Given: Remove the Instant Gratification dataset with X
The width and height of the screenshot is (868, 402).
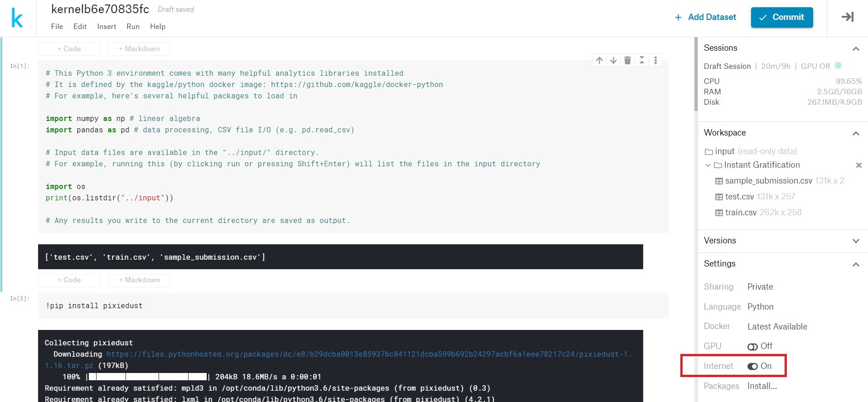Looking at the screenshot, I should (858, 165).
